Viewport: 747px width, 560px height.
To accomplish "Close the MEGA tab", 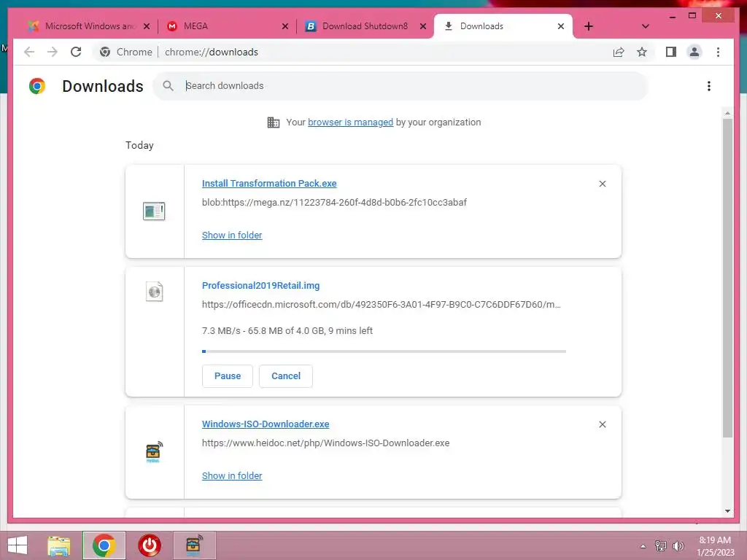I will tap(285, 26).
